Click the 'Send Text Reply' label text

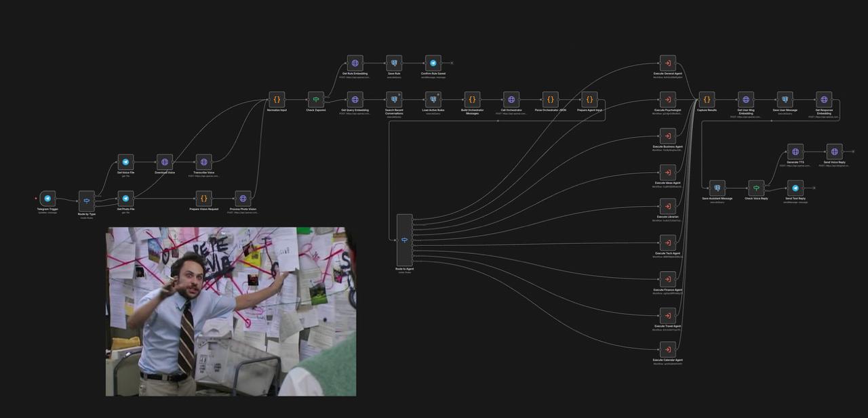click(x=795, y=198)
